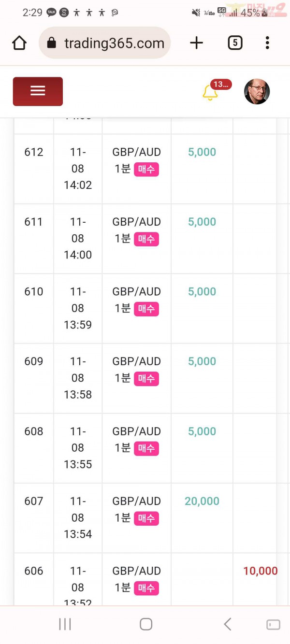Tap the Android recent apps button
Screen dimensions: 290x644
click(65, 624)
